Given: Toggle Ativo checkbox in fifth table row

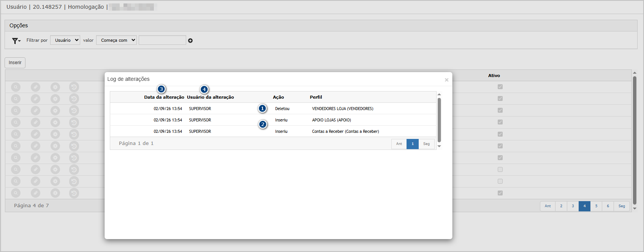Looking at the screenshot, I should point(500,134).
